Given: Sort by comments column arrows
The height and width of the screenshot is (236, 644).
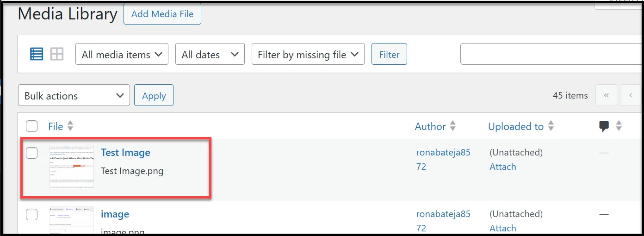Looking at the screenshot, I should [619, 126].
